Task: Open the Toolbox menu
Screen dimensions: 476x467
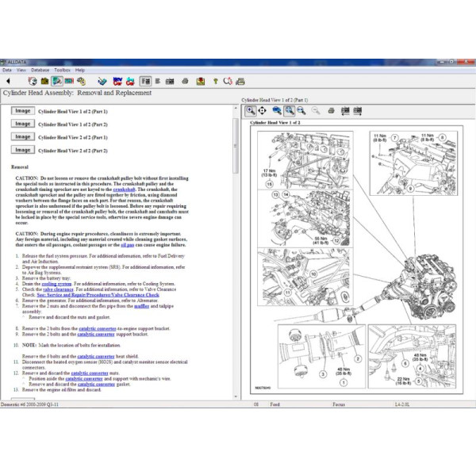Action: point(63,70)
